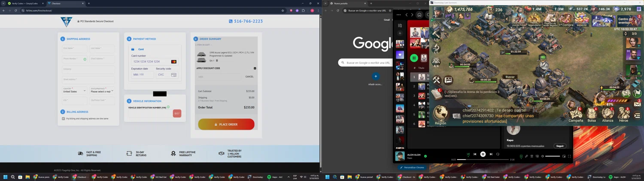Reload the checkout page
644x181 pixels.
(x=15, y=10)
